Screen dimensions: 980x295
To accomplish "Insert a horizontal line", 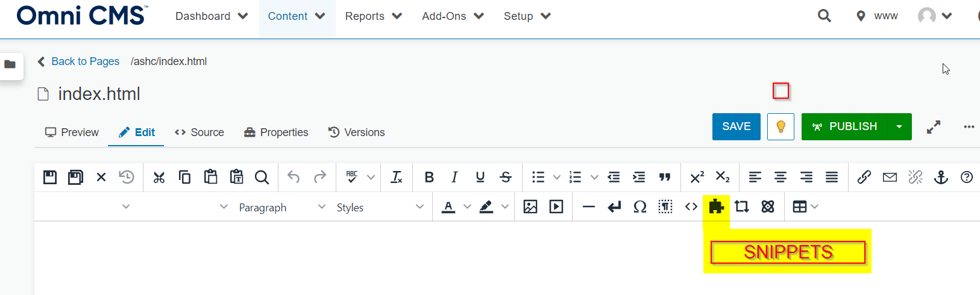I will tap(589, 207).
